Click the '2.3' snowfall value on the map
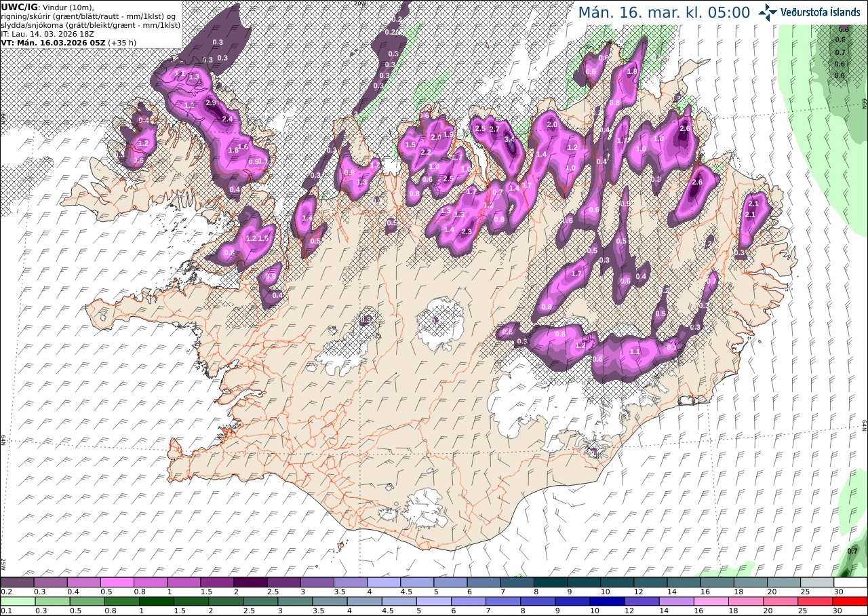 pyautogui.click(x=466, y=232)
